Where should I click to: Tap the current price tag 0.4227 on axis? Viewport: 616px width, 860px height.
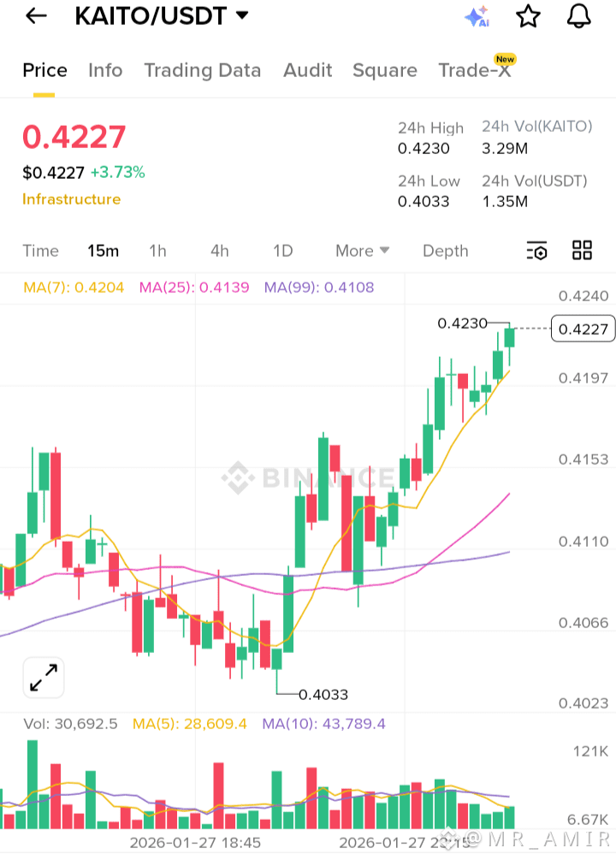(583, 329)
